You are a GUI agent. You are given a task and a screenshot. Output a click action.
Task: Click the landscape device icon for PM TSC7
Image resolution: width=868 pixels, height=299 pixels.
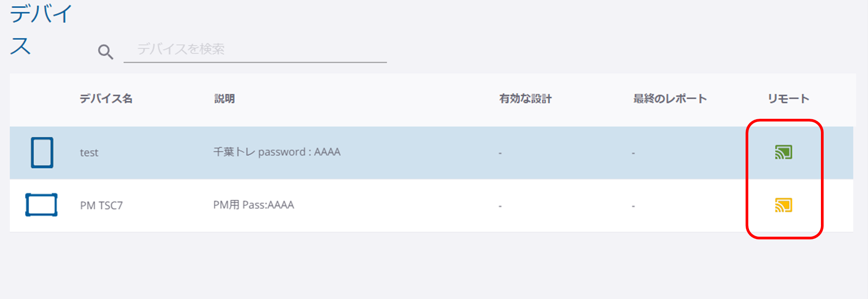tap(41, 205)
